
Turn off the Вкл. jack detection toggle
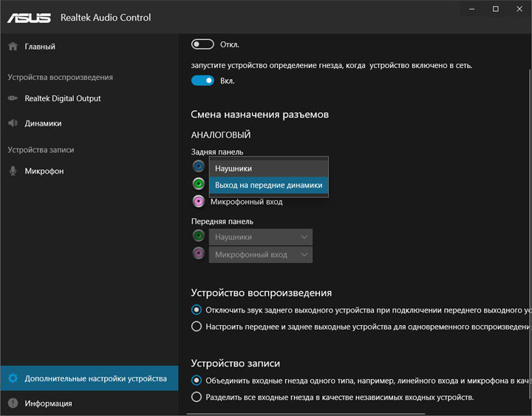pyautogui.click(x=202, y=81)
